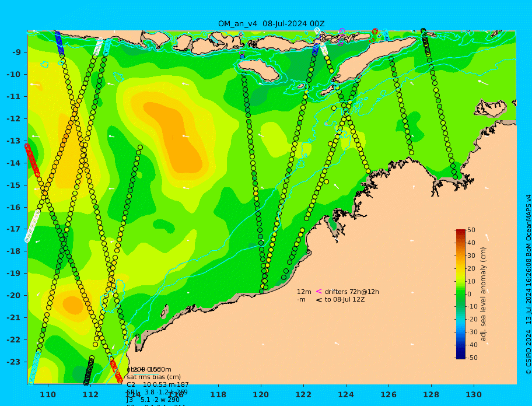Viewport: 532px width, 406px height.
Task: Click the sea level anomaly color bar
Action: (x=460, y=294)
